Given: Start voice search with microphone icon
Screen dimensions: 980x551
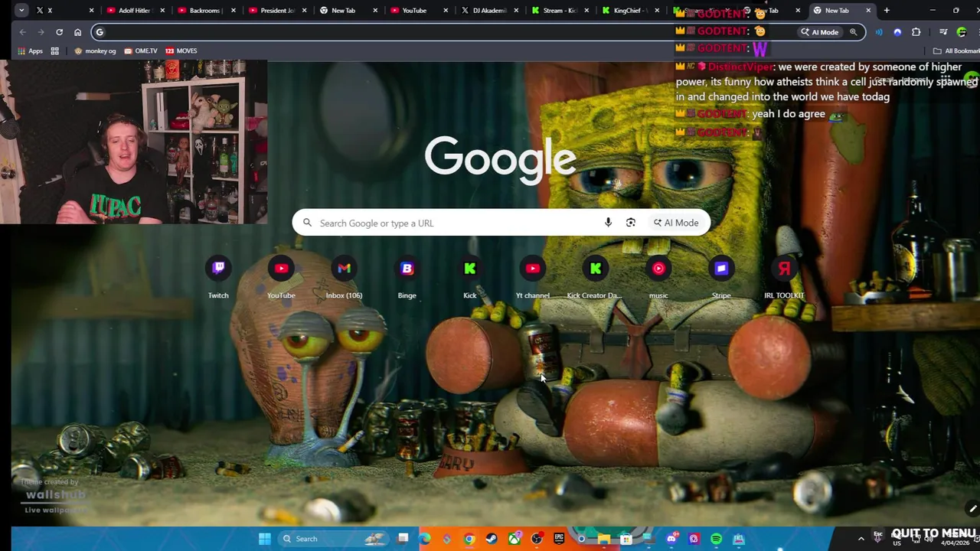Looking at the screenshot, I should 608,223.
